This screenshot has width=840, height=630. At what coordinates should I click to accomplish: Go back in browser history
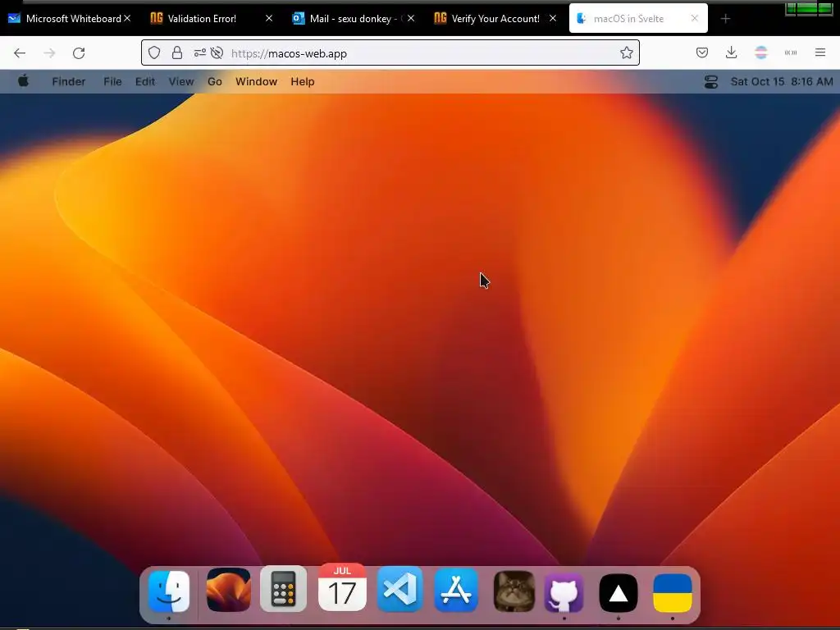(20, 53)
